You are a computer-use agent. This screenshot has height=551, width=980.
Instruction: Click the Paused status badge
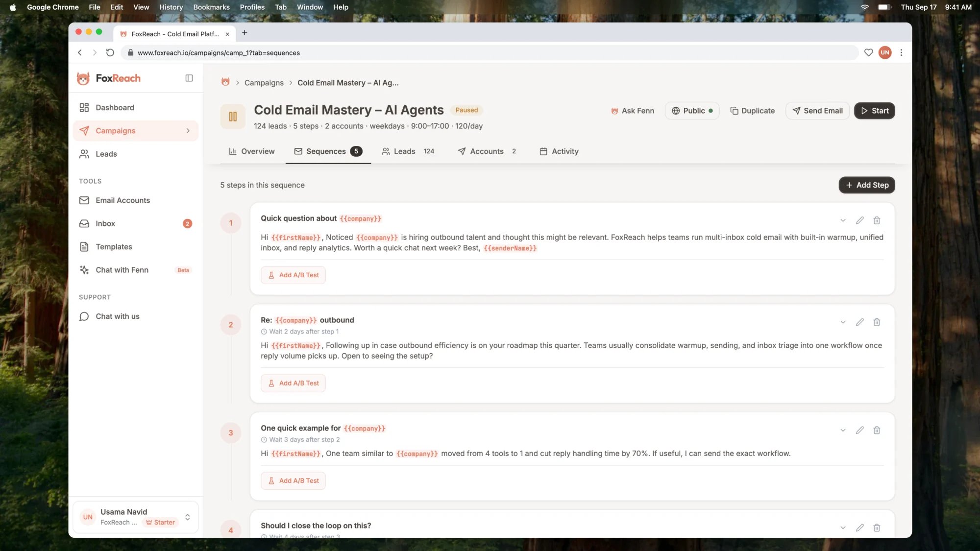click(466, 110)
